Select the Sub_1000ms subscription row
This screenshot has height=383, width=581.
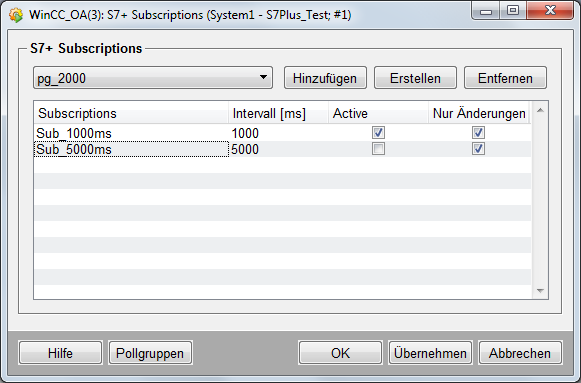[282, 133]
